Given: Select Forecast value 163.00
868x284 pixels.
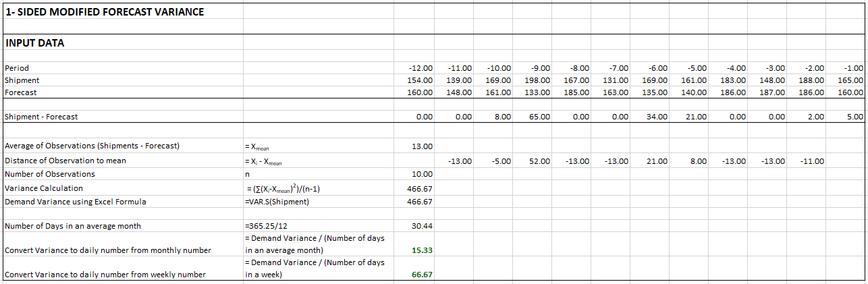Looking at the screenshot, I should point(610,92).
